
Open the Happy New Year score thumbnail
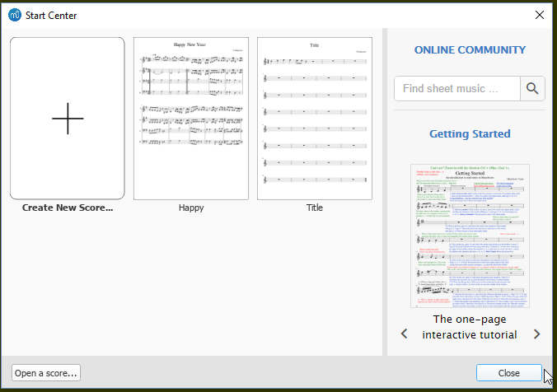click(x=191, y=119)
